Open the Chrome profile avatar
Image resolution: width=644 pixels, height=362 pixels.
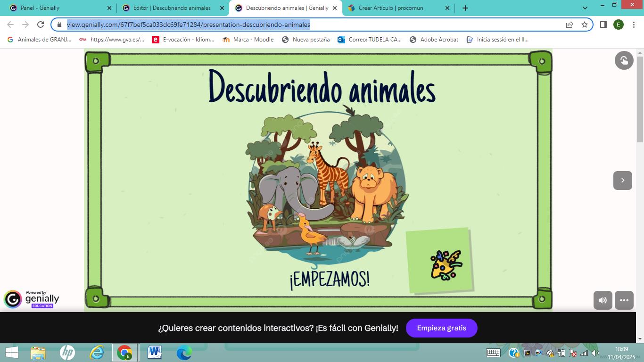coord(619,25)
